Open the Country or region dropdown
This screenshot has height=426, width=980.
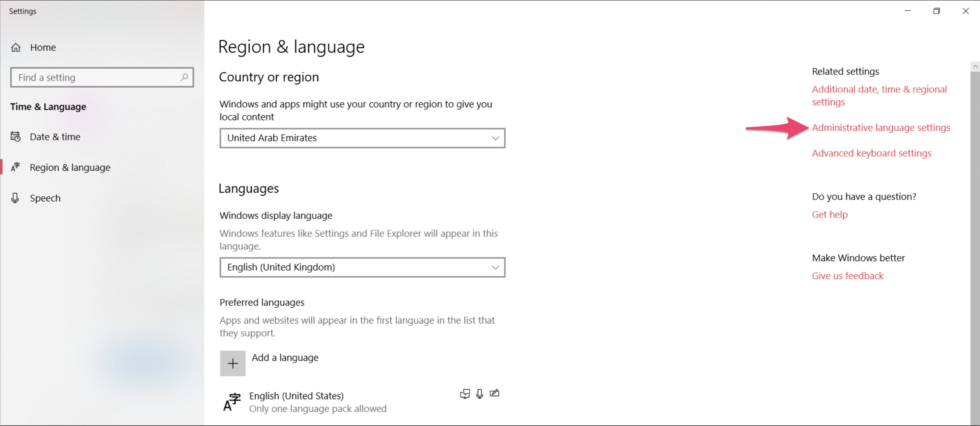[362, 138]
